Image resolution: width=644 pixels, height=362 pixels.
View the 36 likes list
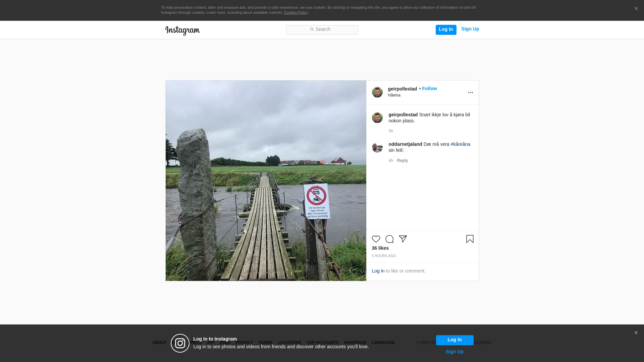pyautogui.click(x=380, y=248)
